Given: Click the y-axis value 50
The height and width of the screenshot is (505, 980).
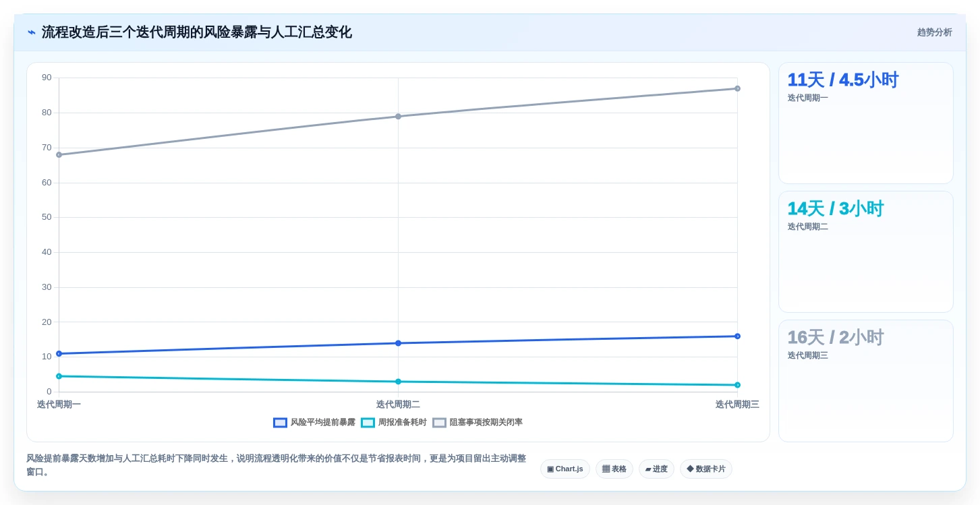Looking at the screenshot, I should 47,217.
